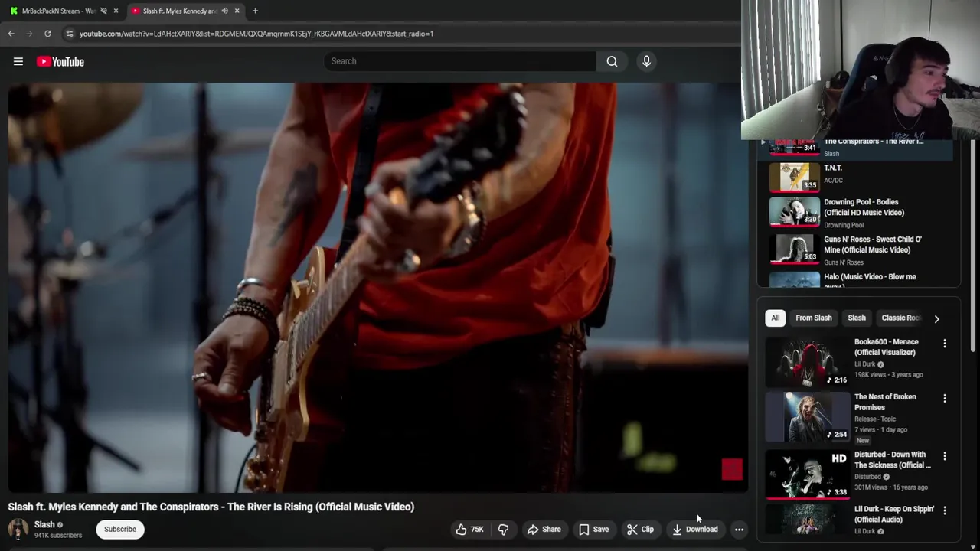The image size is (980, 551).
Task: Open the Slash channel name link
Action: (x=44, y=524)
